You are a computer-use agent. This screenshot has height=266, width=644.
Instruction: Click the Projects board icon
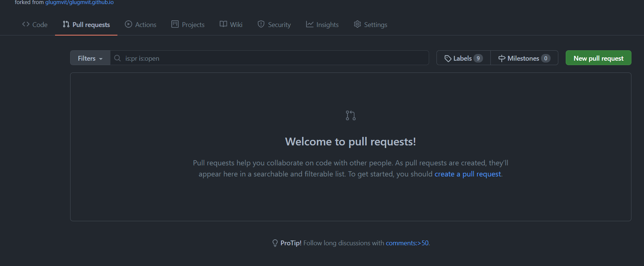point(175,24)
